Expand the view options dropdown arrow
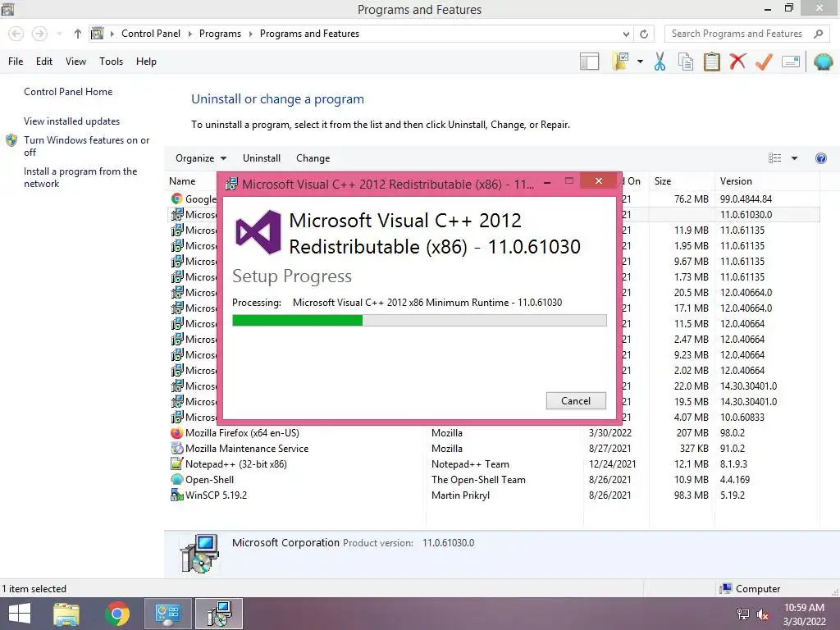840x630 pixels. click(x=794, y=158)
